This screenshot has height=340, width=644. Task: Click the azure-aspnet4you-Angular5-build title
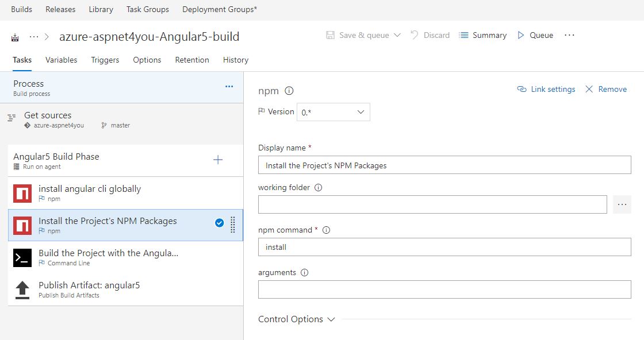pyautogui.click(x=149, y=37)
